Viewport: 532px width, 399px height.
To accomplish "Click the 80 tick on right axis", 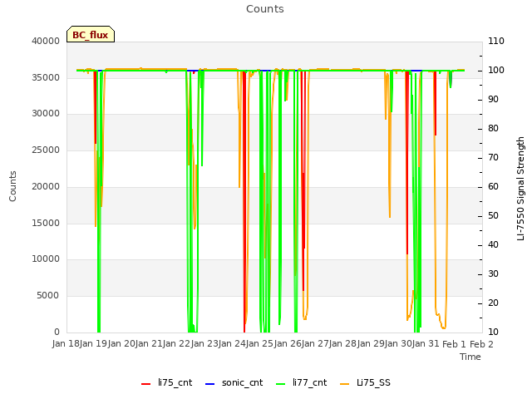I will [x=493, y=129].
